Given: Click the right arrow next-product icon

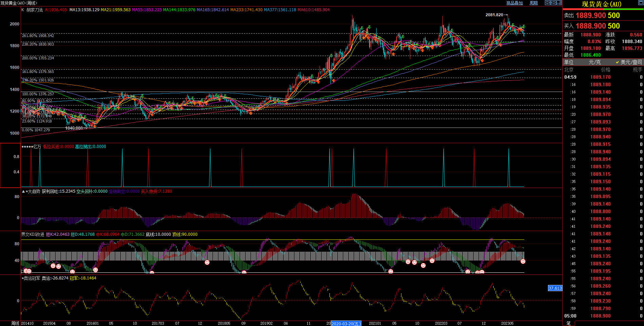Looking at the screenshot, I should click(553, 3).
